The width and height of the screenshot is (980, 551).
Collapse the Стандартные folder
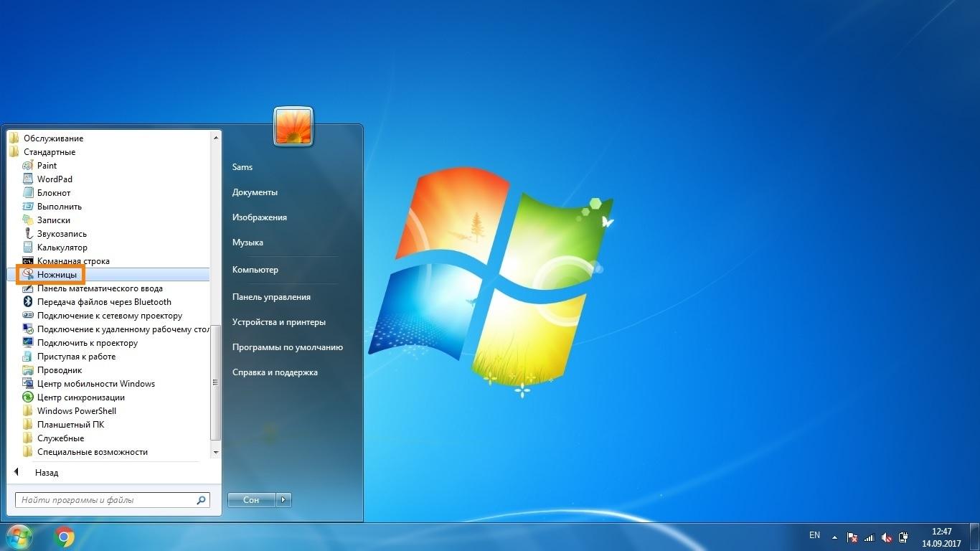point(49,152)
